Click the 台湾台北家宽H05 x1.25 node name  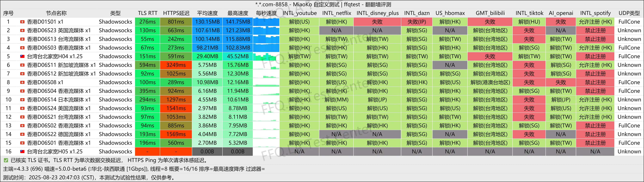(54, 152)
